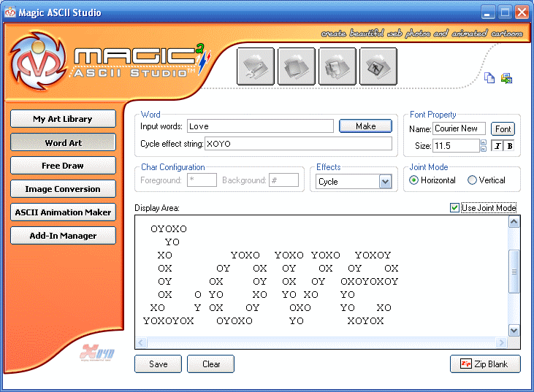
Task: Close the Magic ASCII Studio window
Action: [522, 12]
